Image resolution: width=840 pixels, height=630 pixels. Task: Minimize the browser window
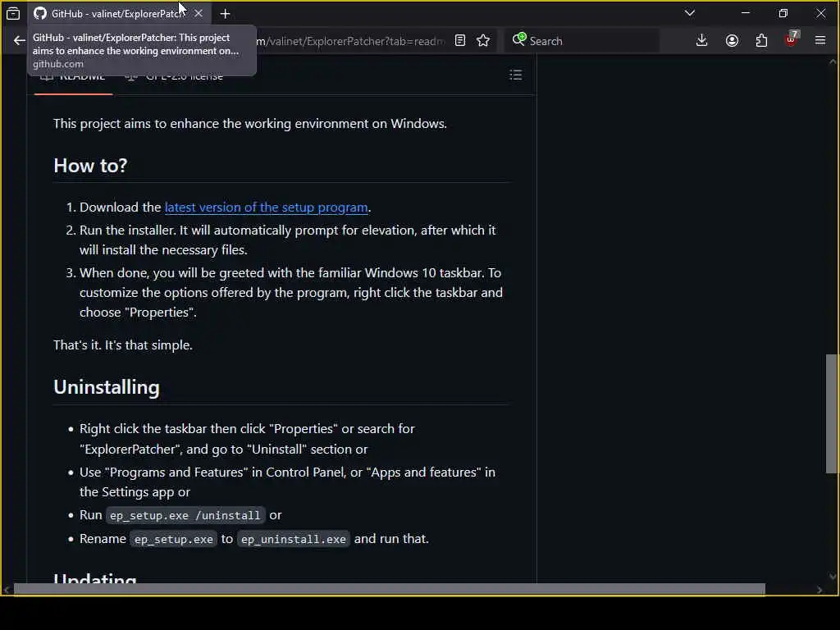(745, 13)
